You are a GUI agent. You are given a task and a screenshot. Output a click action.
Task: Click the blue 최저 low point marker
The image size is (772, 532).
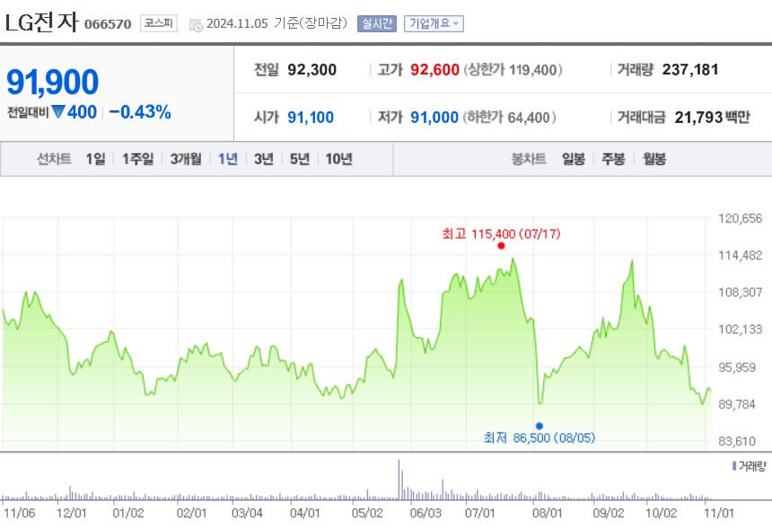[x=540, y=426]
